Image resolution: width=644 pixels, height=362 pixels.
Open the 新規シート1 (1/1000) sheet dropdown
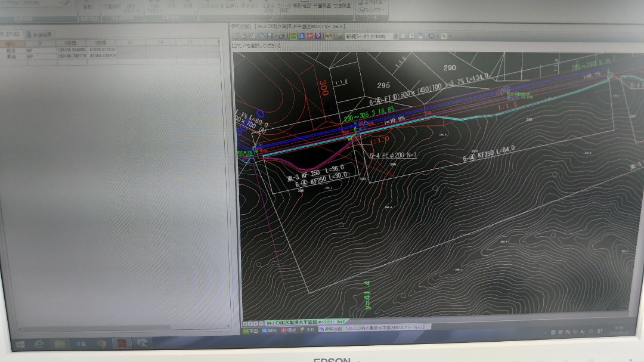[371, 36]
